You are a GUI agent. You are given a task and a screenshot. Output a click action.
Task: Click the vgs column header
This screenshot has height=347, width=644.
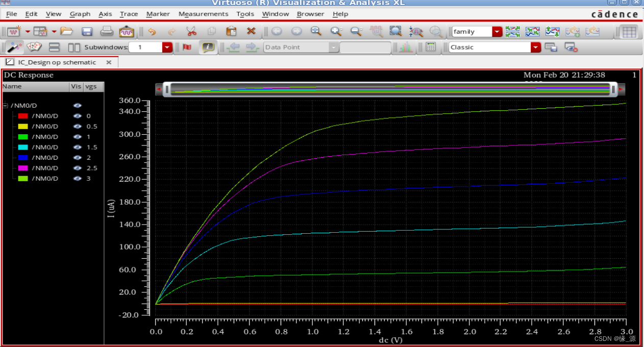93,87
